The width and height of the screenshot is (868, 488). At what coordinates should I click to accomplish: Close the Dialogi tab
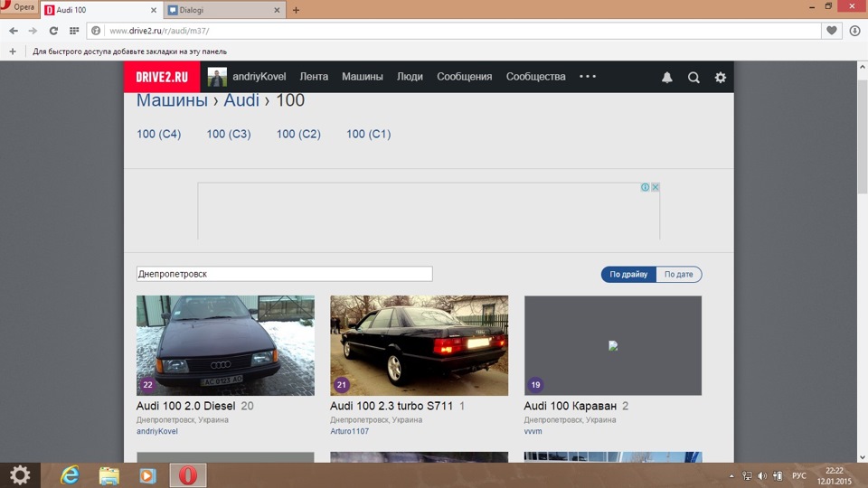click(277, 10)
